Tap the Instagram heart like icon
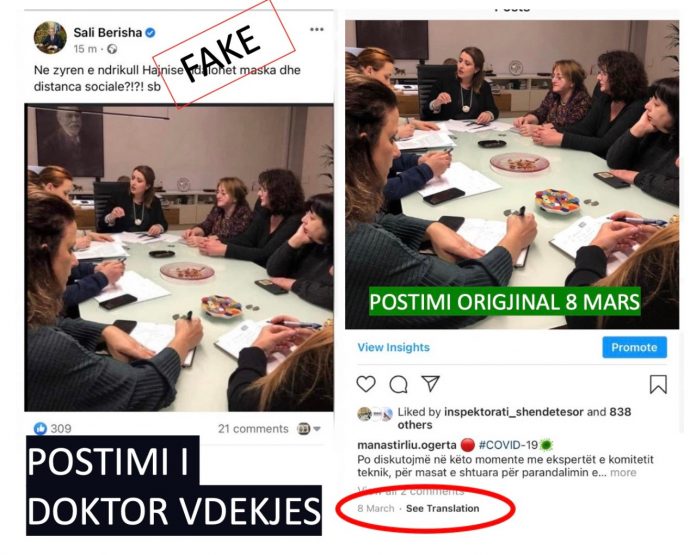The image size is (696, 555). 366,384
